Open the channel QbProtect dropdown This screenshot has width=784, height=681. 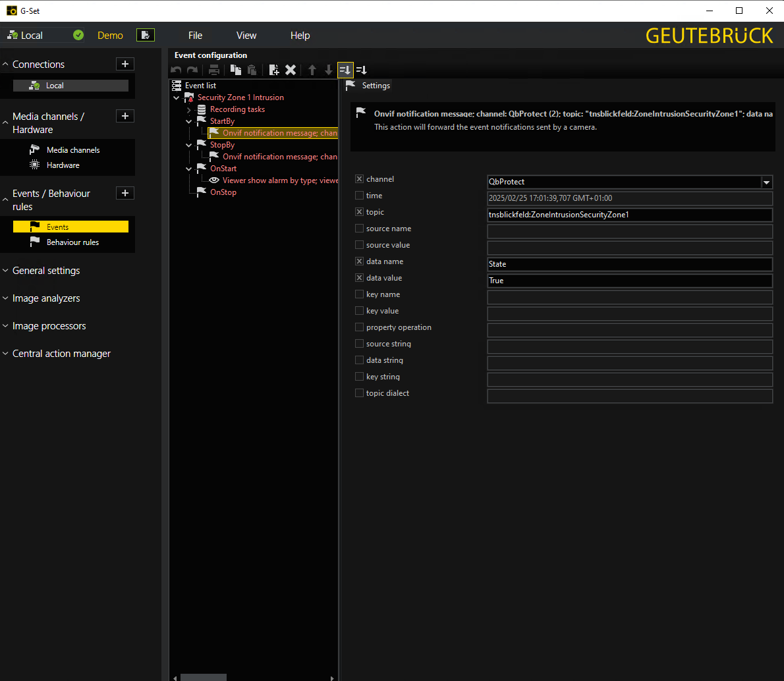(x=766, y=182)
